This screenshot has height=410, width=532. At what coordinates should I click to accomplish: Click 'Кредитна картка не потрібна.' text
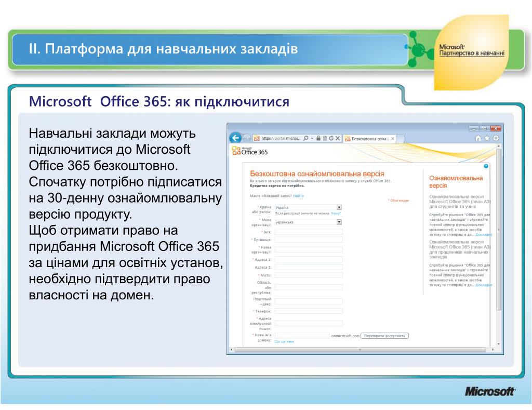(x=277, y=186)
